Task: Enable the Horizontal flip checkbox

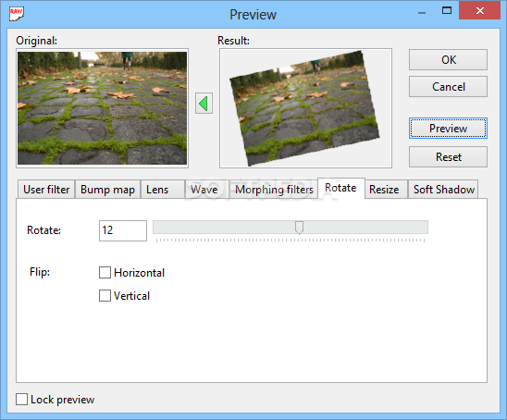Action: (x=105, y=273)
